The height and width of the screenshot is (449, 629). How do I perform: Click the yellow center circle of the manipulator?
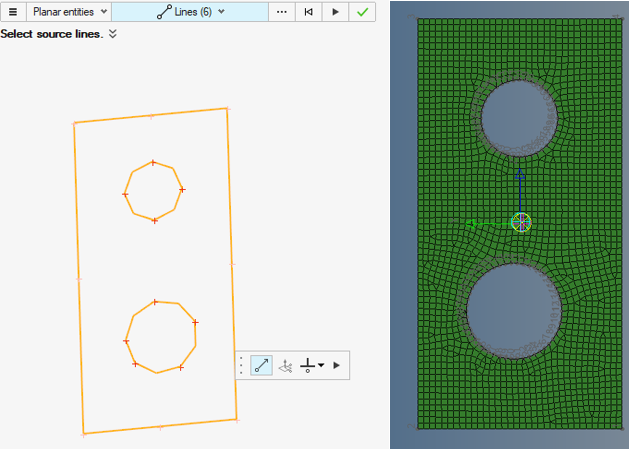pos(520,222)
